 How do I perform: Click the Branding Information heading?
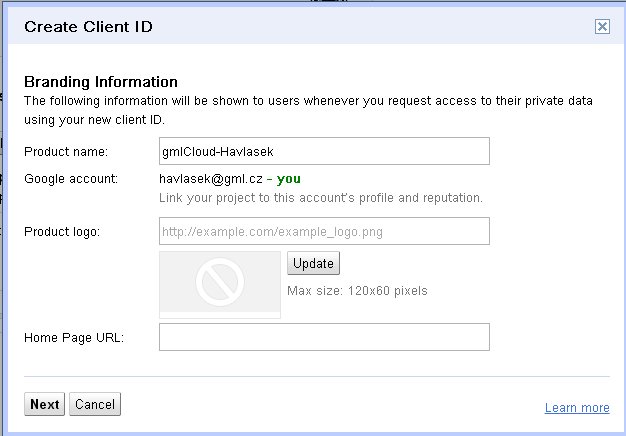(100, 82)
